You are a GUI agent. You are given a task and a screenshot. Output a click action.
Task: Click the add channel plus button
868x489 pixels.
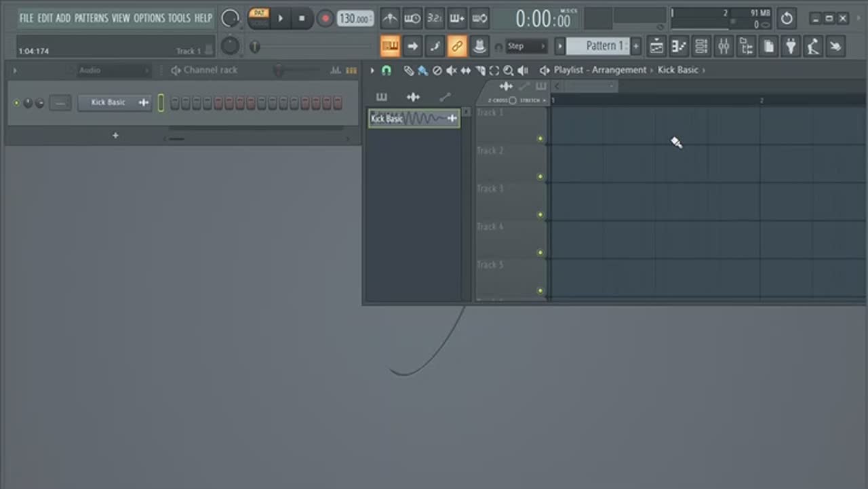click(115, 136)
